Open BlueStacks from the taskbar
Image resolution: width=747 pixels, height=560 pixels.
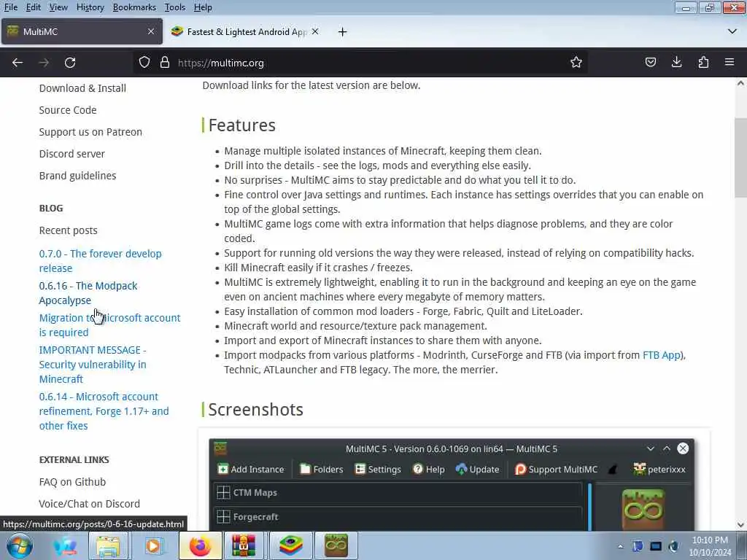[x=291, y=545]
